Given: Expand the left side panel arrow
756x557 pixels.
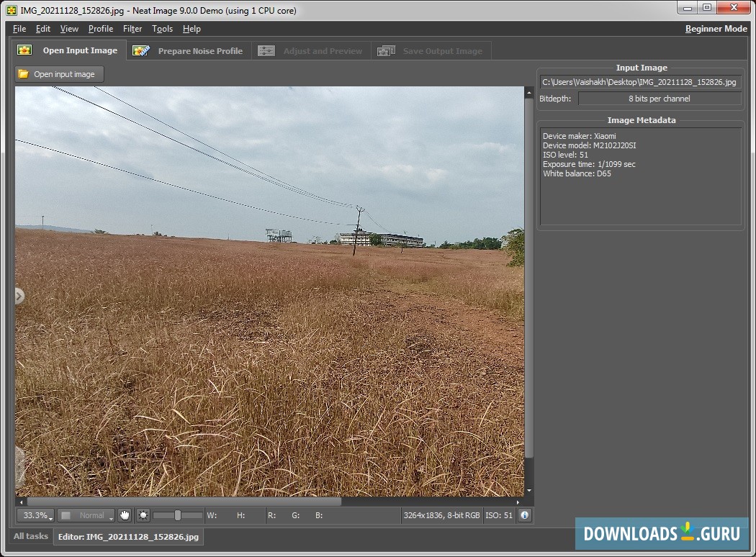Looking at the screenshot, I should (19, 296).
